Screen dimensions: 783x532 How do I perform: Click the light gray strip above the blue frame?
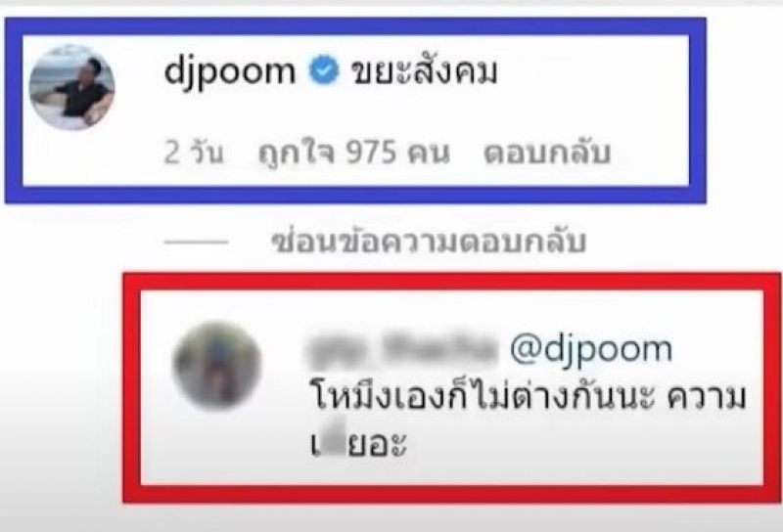[x=391, y=8]
